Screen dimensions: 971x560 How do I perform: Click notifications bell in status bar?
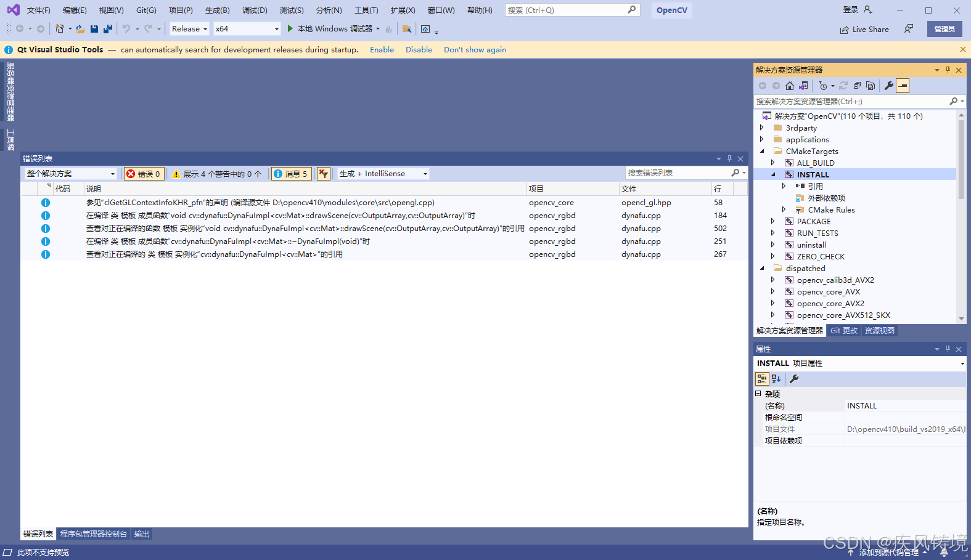[944, 552]
